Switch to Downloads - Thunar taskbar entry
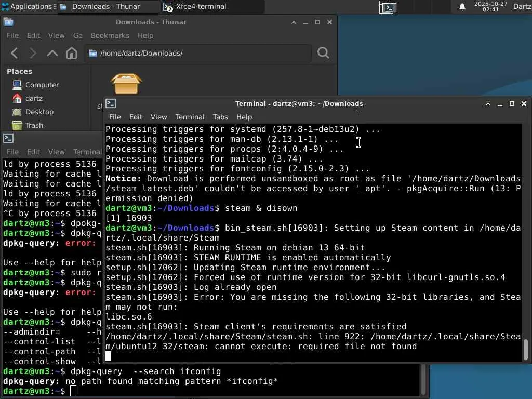This screenshot has width=532, height=399. point(108,6)
